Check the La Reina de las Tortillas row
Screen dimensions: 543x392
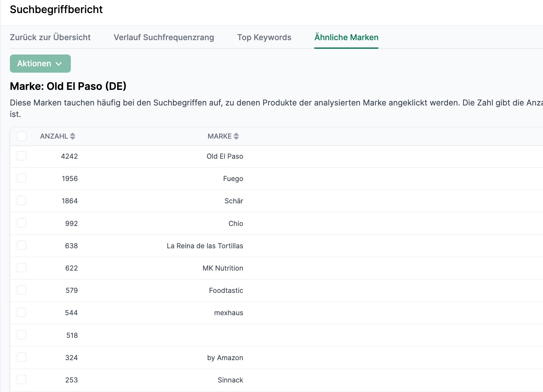pos(22,245)
